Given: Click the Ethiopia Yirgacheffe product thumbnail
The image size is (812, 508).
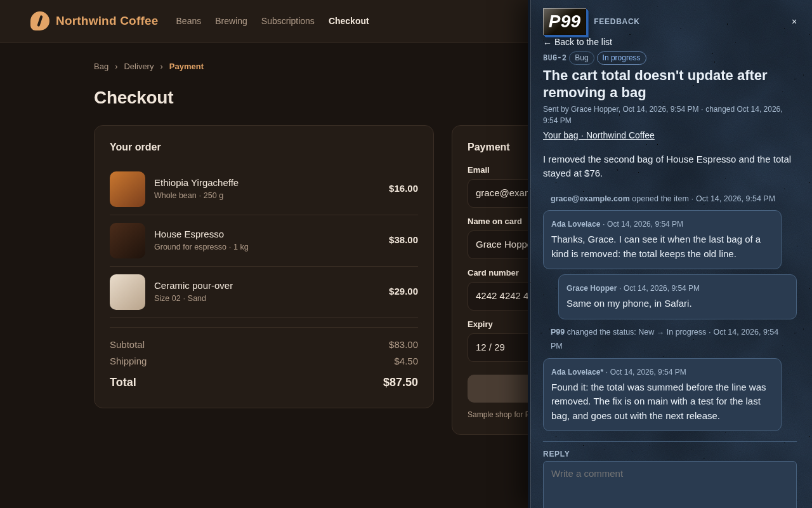Looking at the screenshot, I should [x=128, y=189].
